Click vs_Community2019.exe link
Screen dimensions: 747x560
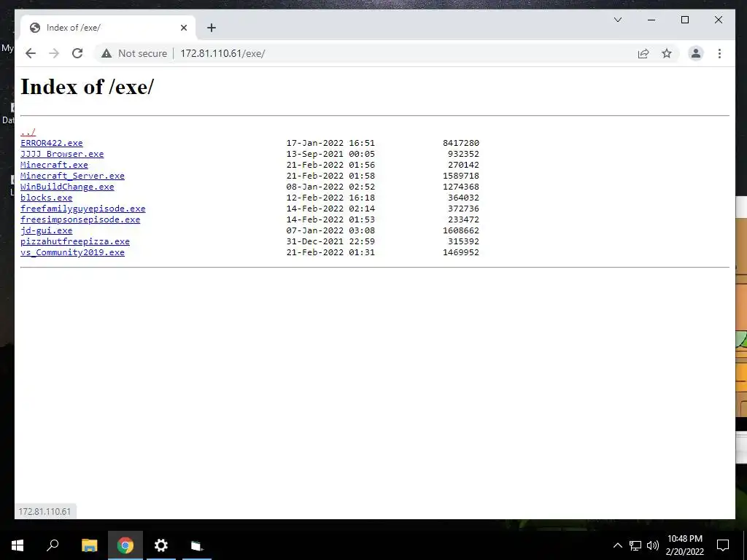(x=72, y=252)
